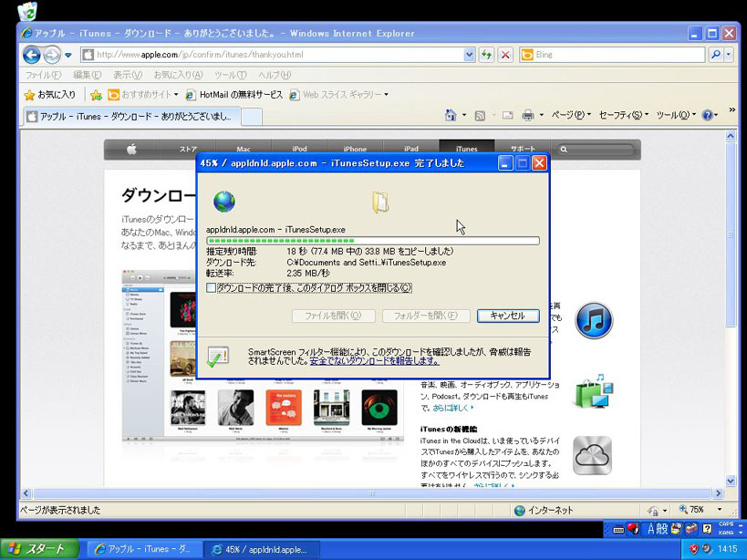Click the iCloud cloud icon
747x560 pixels.
pos(592,456)
